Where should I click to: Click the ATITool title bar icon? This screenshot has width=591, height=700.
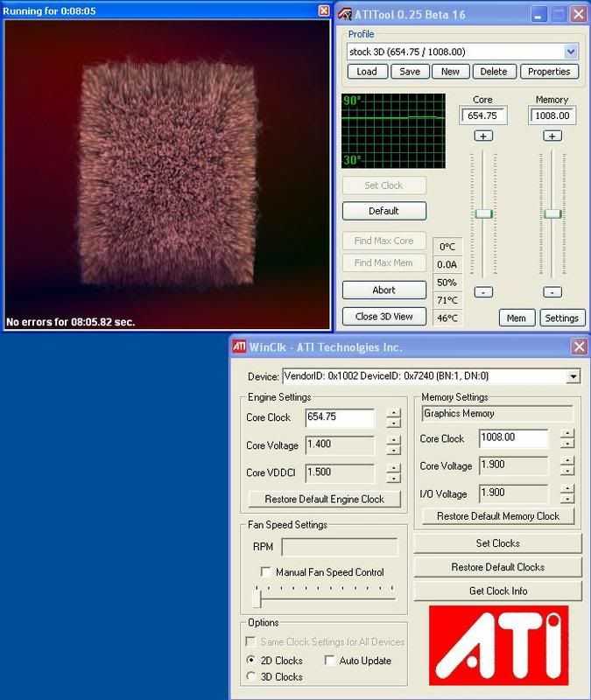(344, 14)
